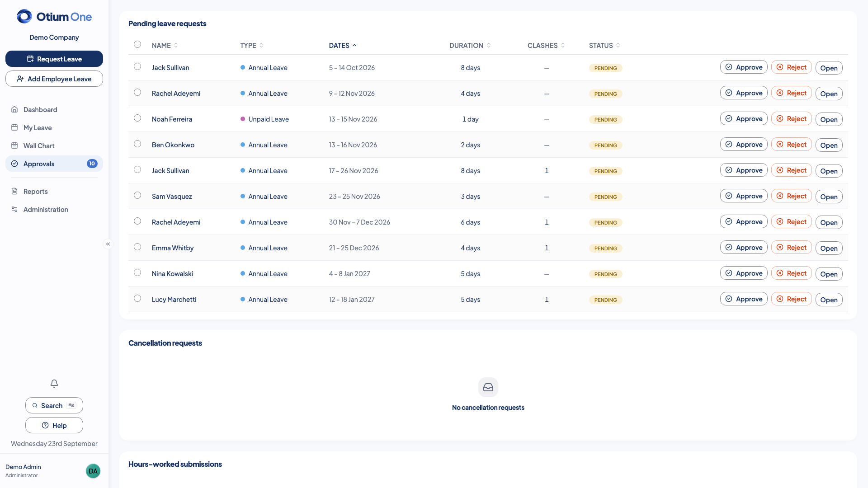Reject Lucy Marchetti's leave request
Screen dimensions: 868x488
792,299
